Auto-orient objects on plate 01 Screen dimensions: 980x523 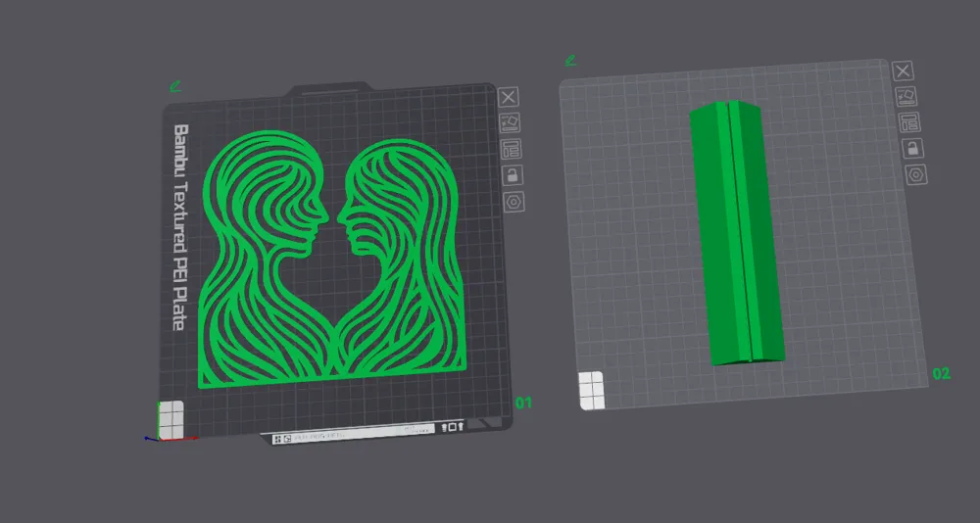[x=510, y=122]
